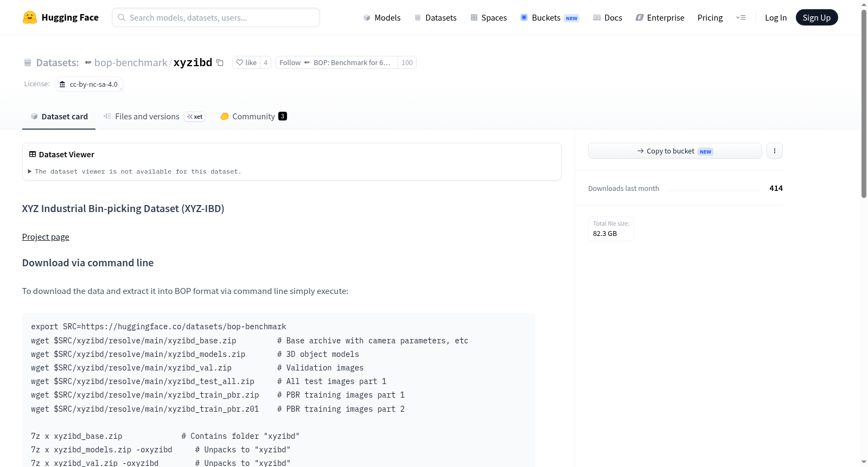Click the wget xyzibd_train_pbr.zip command line
Image resolution: width=868 pixels, height=467 pixels.
tap(218, 395)
